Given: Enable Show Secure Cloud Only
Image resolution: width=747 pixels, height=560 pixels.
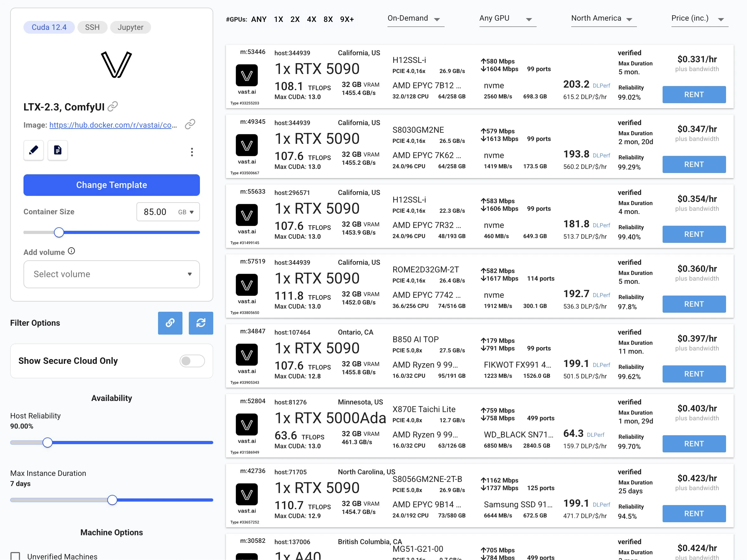Looking at the screenshot, I should click(x=192, y=361).
